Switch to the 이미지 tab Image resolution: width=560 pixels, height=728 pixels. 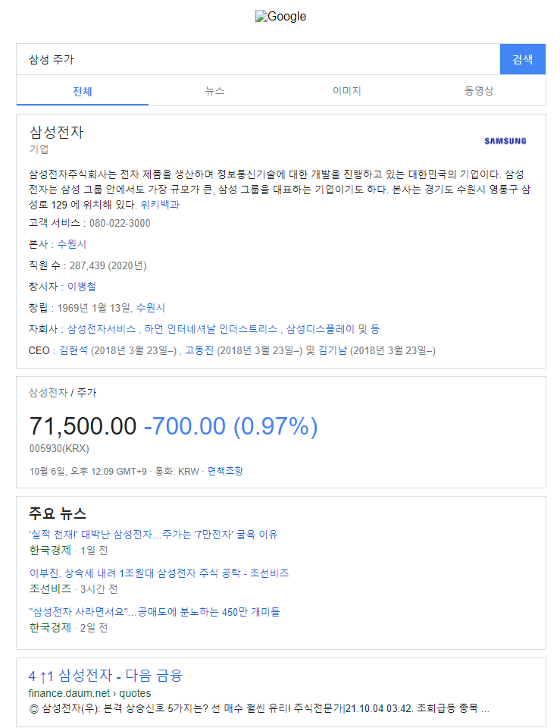[347, 91]
